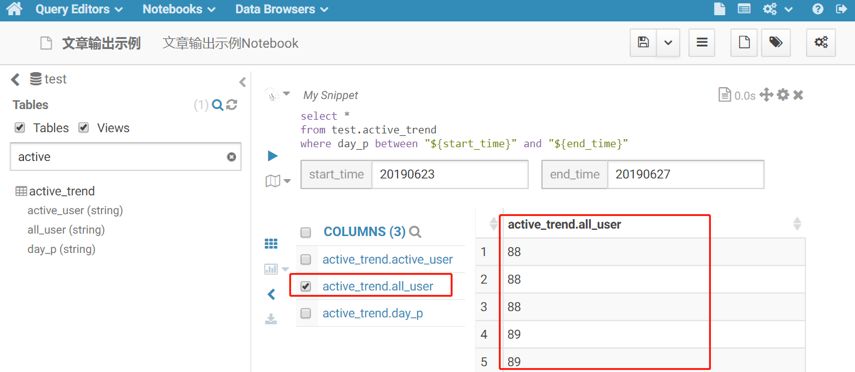
Task: Toggle the select-all columns checkbox
Action: (306, 232)
